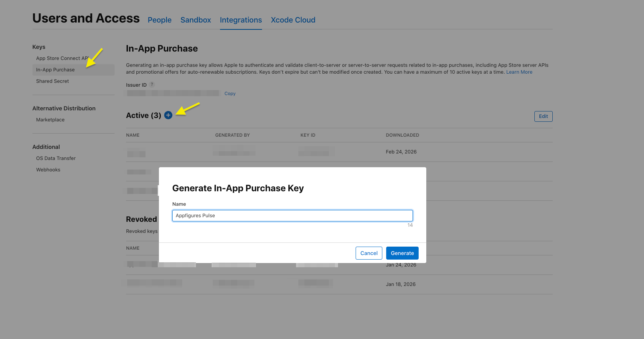The image size is (644, 339).
Task: Focus the key Name input field
Action: click(x=293, y=216)
